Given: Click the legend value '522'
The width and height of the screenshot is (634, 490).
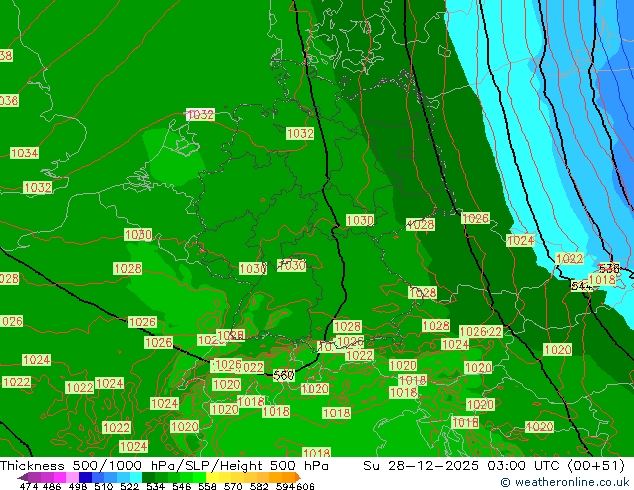Looking at the screenshot, I should [129, 486].
